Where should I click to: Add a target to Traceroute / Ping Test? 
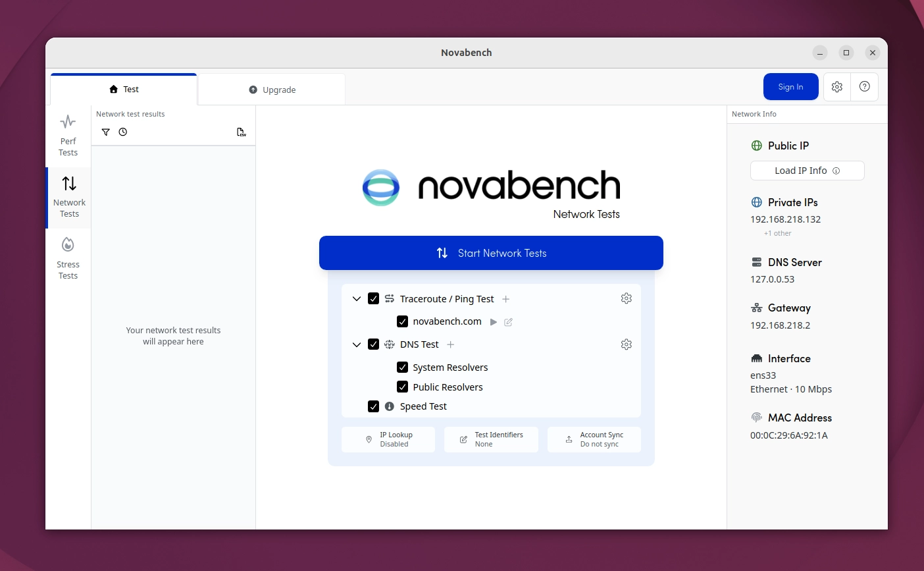coord(506,299)
